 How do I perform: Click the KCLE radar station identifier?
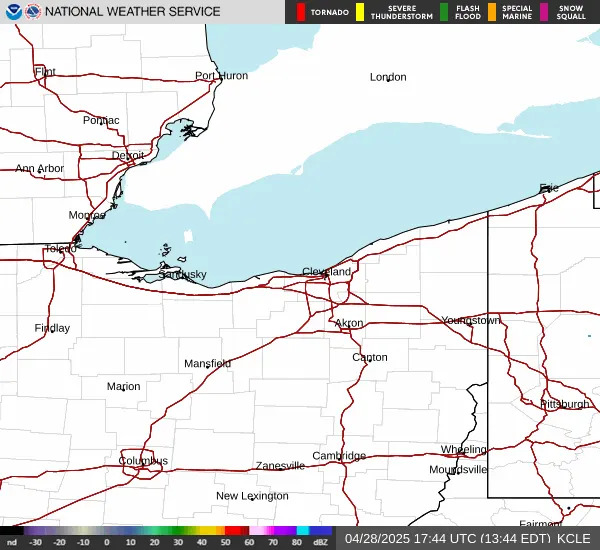(x=574, y=539)
